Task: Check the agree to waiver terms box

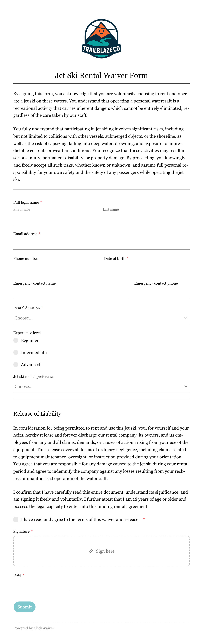Action: click(16, 519)
